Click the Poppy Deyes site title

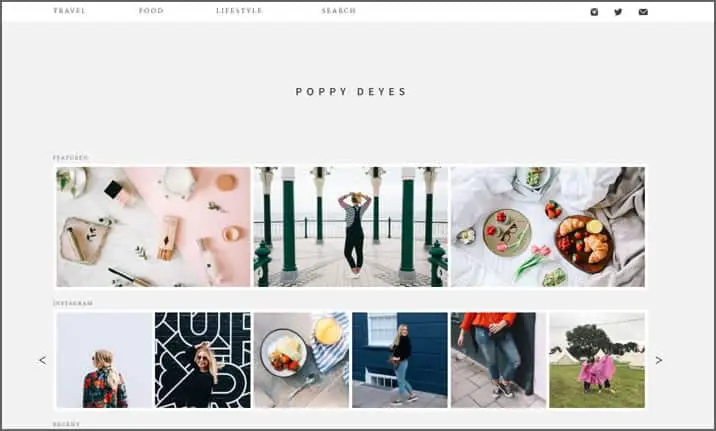(x=351, y=92)
